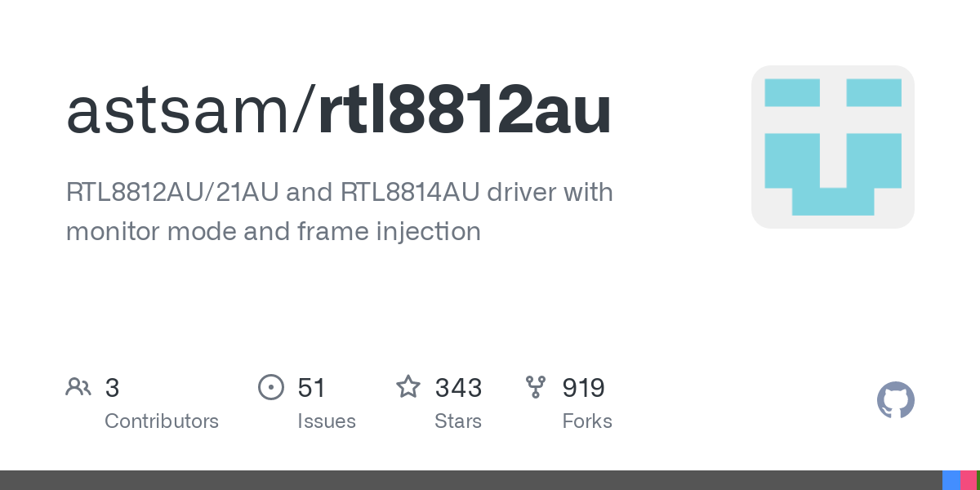Click the Forks label
The height and width of the screenshot is (490, 980).
587,421
